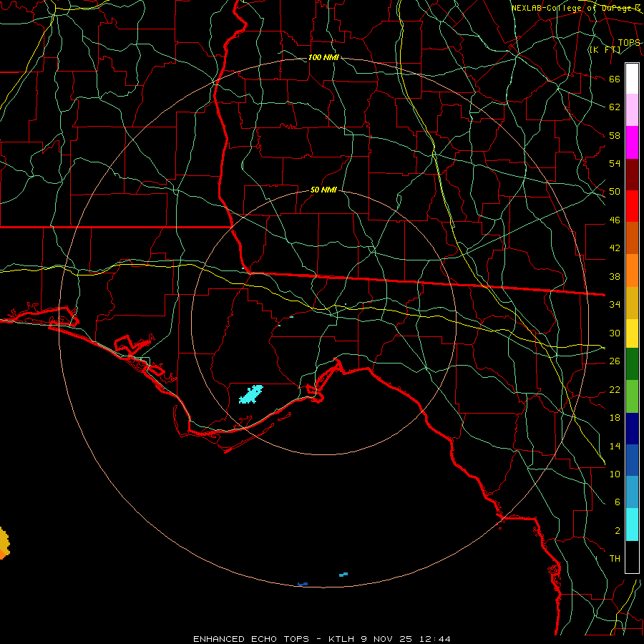Click the K FT units label
The width and height of the screenshot is (644, 644).
point(605,49)
